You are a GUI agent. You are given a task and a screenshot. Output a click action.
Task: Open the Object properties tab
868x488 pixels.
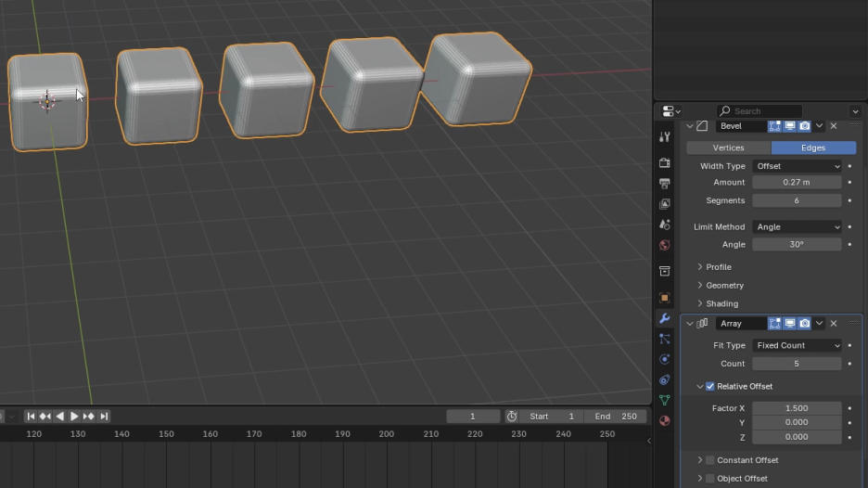[x=665, y=298]
